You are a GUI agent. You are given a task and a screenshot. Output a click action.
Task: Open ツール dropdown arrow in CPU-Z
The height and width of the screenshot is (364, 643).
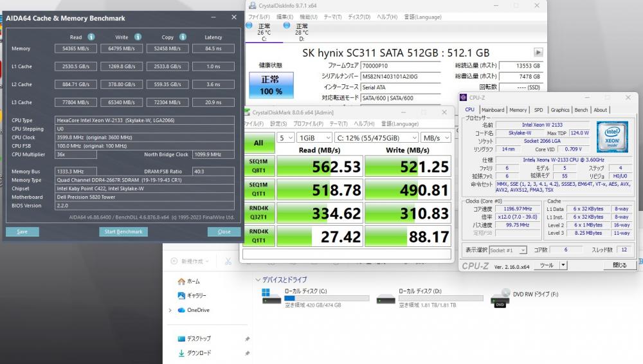pos(563,266)
